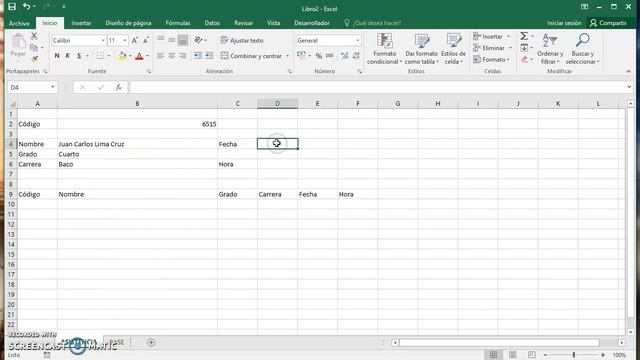Click the Format Painter brush icon
640x360 pixels.
tap(34, 59)
